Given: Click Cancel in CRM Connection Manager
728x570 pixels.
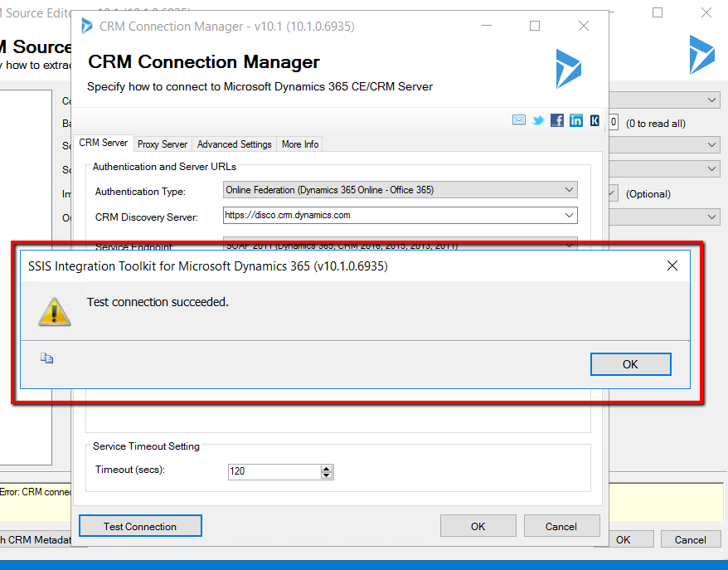Looking at the screenshot, I should [x=561, y=526].
